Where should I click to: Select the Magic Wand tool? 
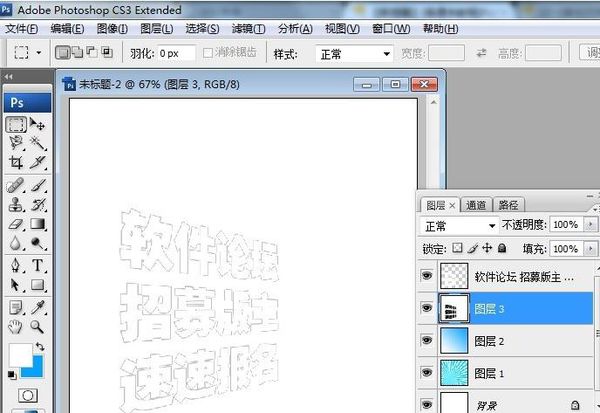(x=38, y=143)
